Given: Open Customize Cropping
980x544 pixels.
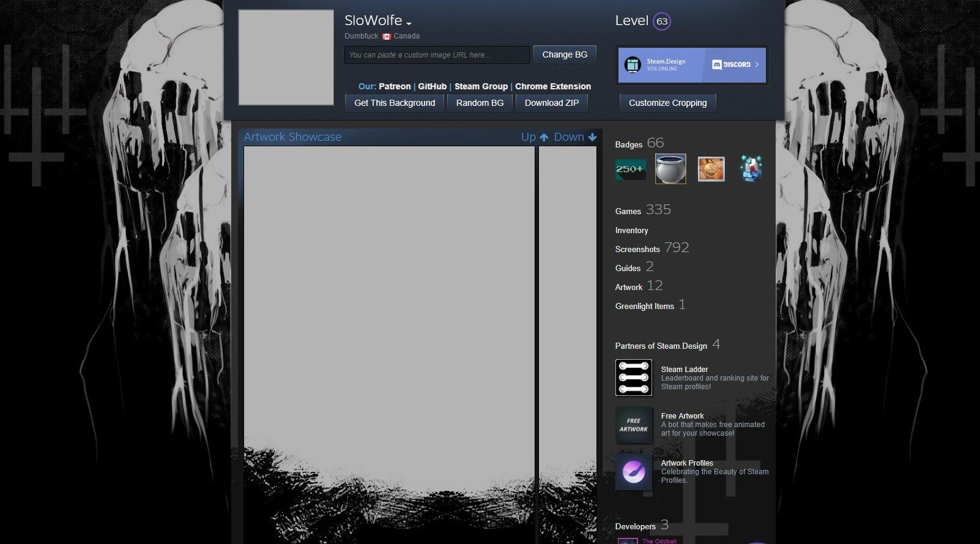Looking at the screenshot, I should (x=667, y=103).
